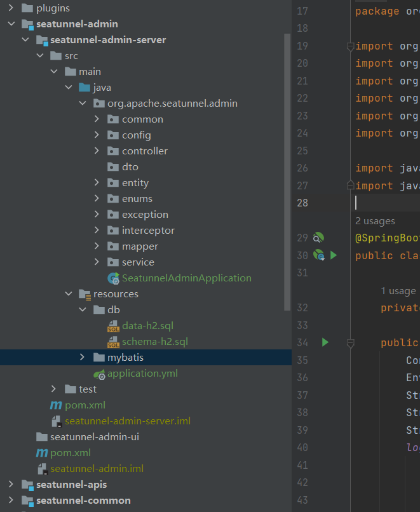Fold the imports block at line 19
The height and width of the screenshot is (512, 420).
tap(351, 47)
